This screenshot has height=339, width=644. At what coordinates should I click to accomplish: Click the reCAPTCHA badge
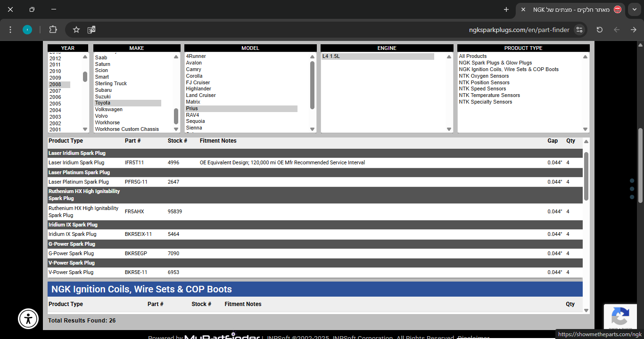(620, 316)
